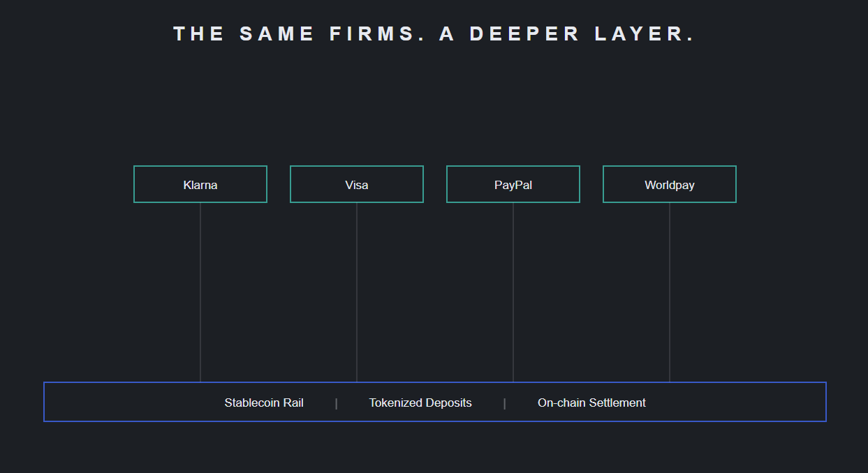Click the PayPal box
868x473 pixels.
coord(513,184)
